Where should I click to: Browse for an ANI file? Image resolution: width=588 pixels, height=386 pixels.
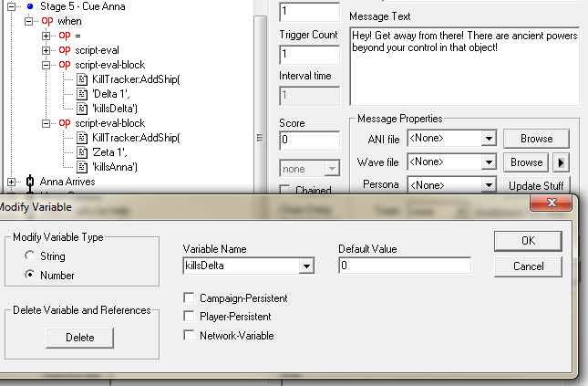coord(536,139)
